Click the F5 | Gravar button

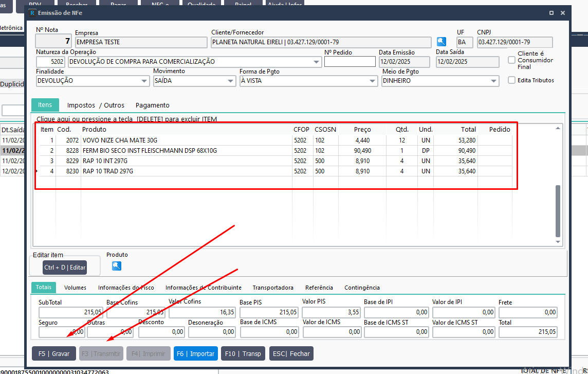54,354
